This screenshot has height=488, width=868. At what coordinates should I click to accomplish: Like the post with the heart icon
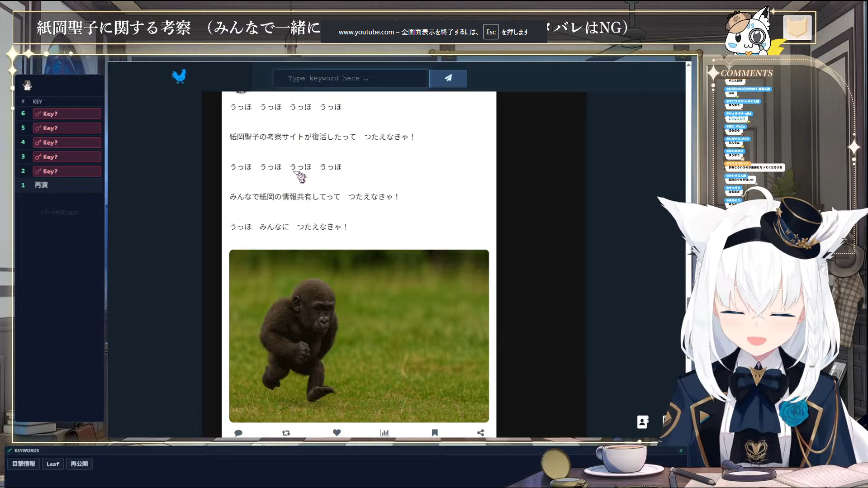337,433
